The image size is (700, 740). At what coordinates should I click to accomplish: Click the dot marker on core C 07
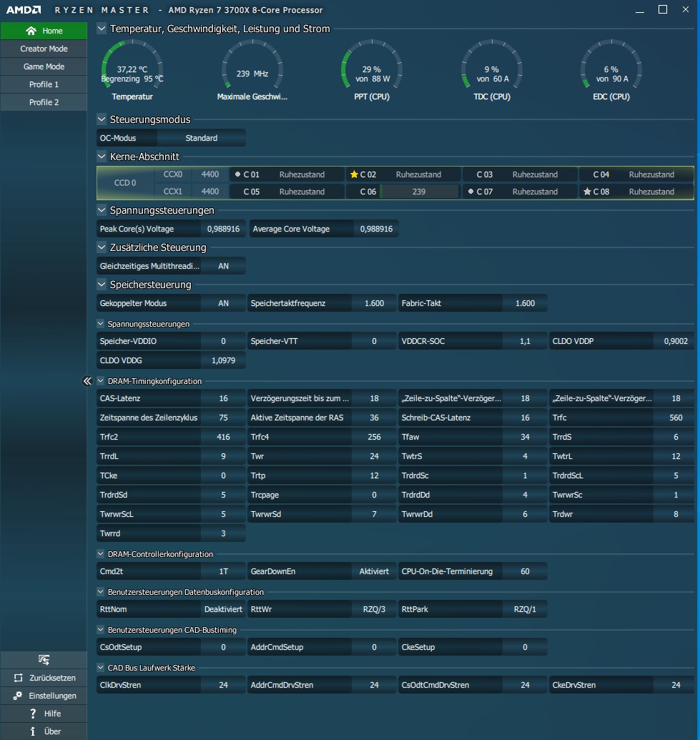click(x=470, y=192)
